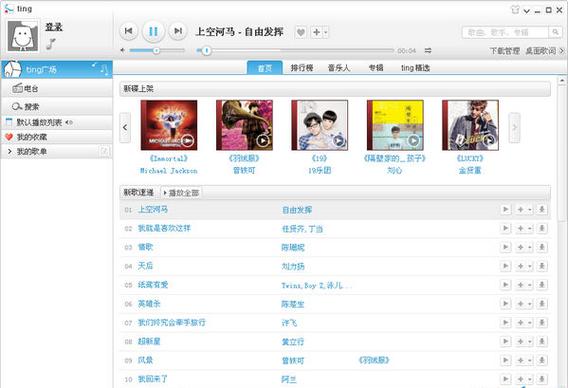Set volume using the volume slider

coord(157,50)
